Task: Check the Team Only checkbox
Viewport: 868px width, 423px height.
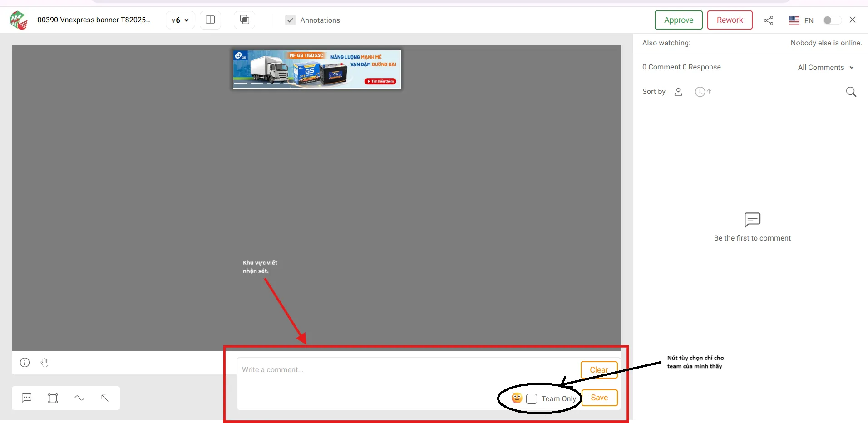Action: tap(532, 399)
